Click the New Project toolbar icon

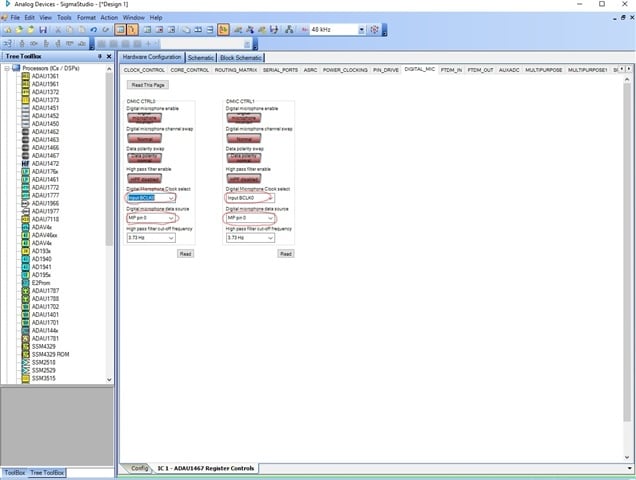(8, 30)
